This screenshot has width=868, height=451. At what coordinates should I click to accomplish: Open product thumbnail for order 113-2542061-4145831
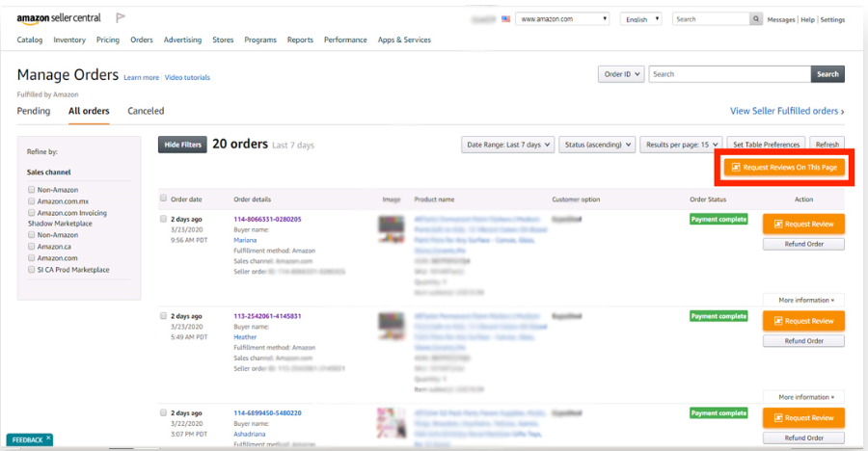[x=392, y=326]
